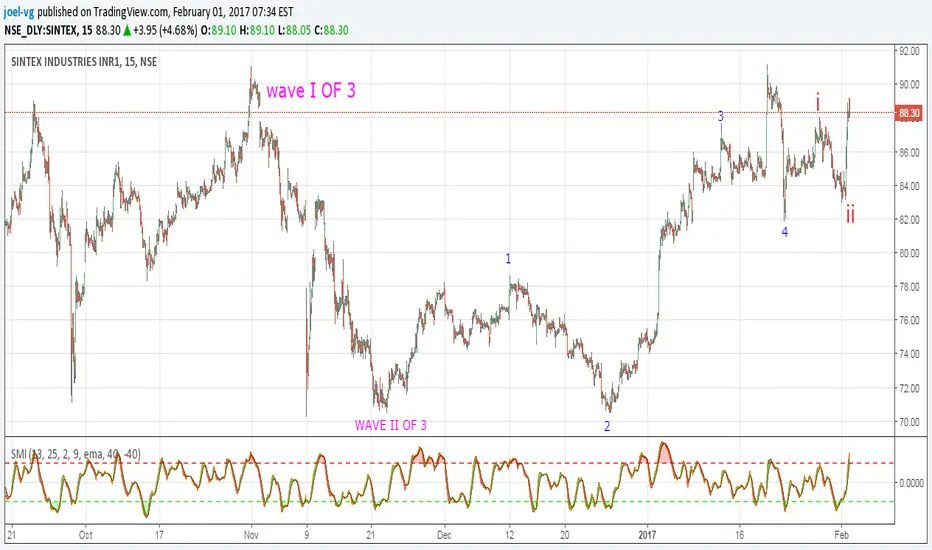
Task: Click the red sub-wave label i
Action: (x=817, y=102)
